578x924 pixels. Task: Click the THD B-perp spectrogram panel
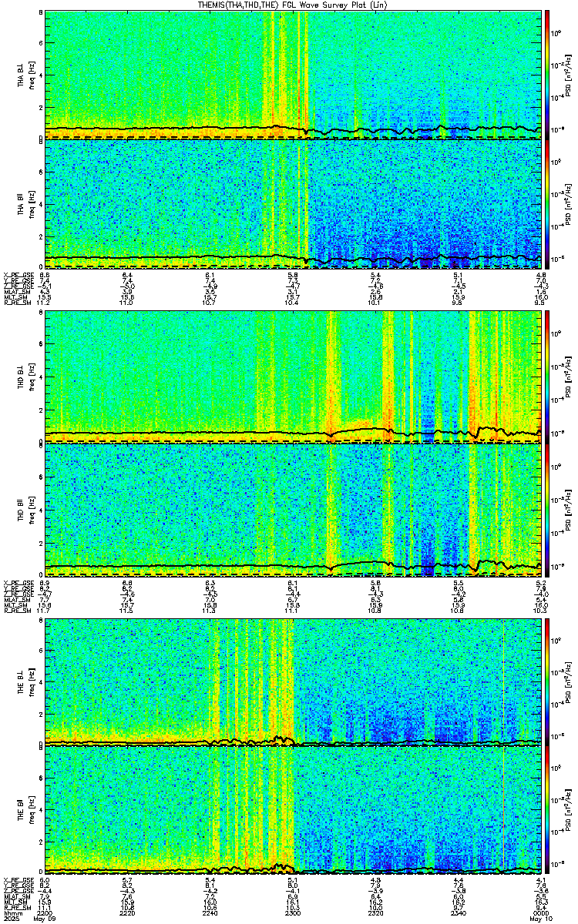pyautogui.click(x=293, y=378)
